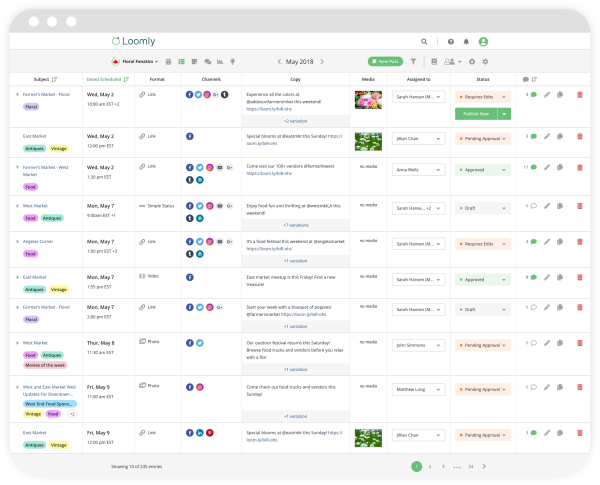Expand the Thur May 8 West Market row

[x=18, y=343]
